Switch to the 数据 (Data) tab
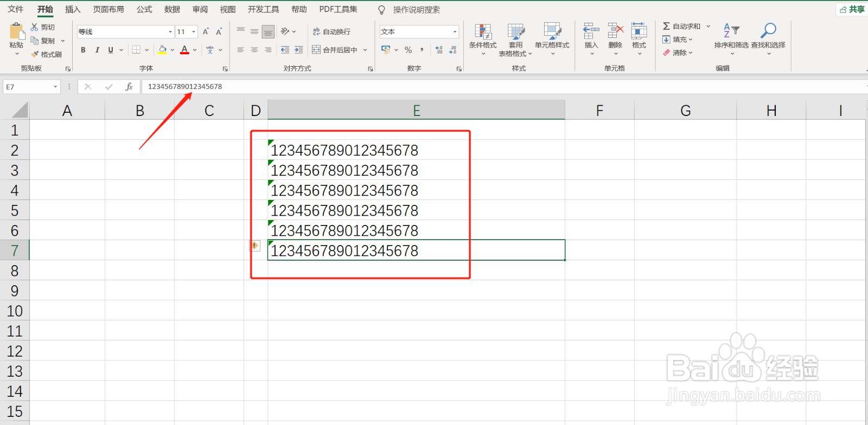868x425 pixels. tap(172, 9)
